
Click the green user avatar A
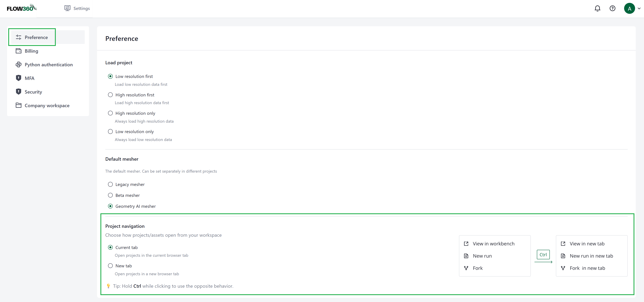629,8
